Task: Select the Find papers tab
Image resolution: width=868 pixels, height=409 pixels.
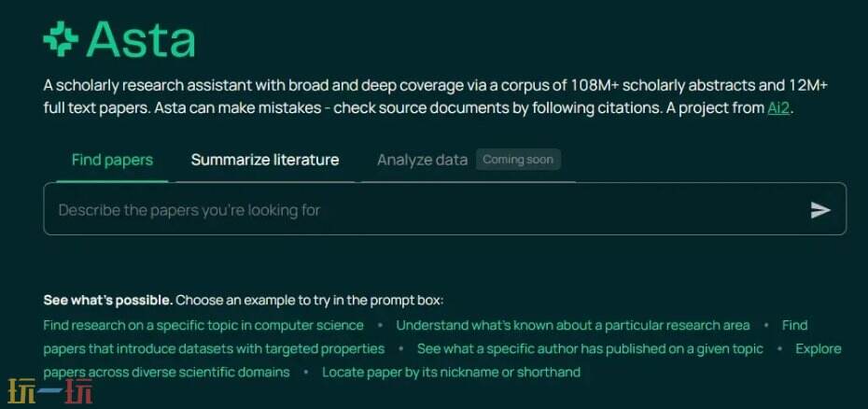Action: click(x=112, y=160)
